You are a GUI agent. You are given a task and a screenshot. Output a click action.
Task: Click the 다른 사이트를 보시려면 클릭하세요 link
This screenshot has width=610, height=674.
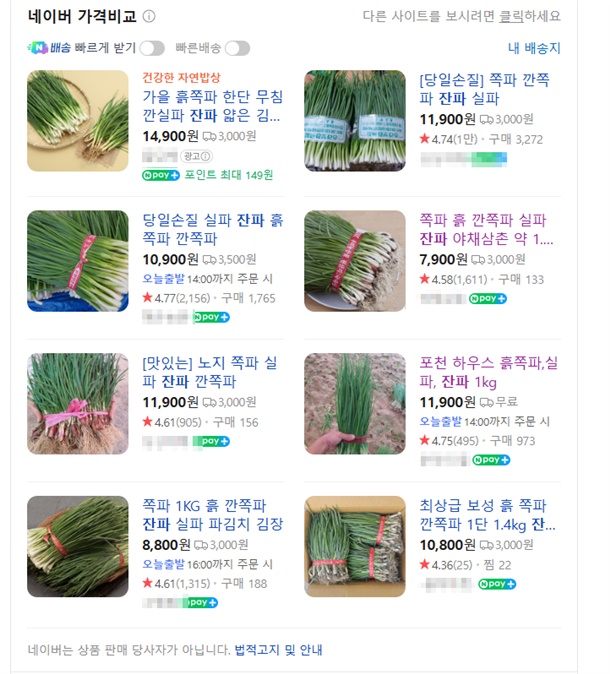point(461,16)
